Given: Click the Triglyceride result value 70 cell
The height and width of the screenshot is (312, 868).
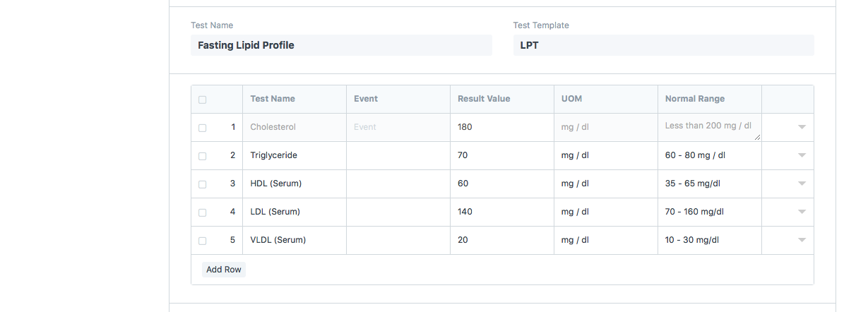Looking at the screenshot, I should click(501, 155).
